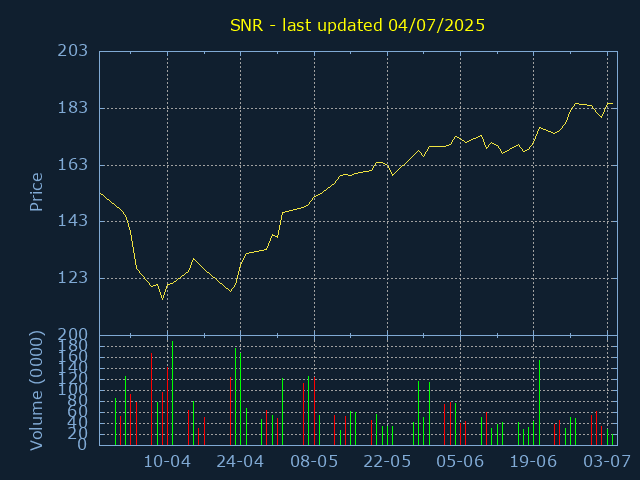
Task: Click the price axis label 183
Action: click(x=73, y=108)
